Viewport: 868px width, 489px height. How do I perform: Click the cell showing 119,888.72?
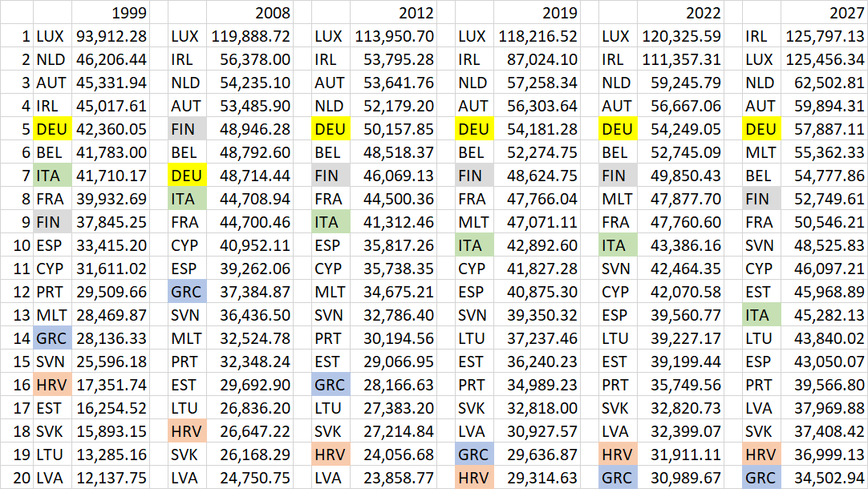(250, 36)
